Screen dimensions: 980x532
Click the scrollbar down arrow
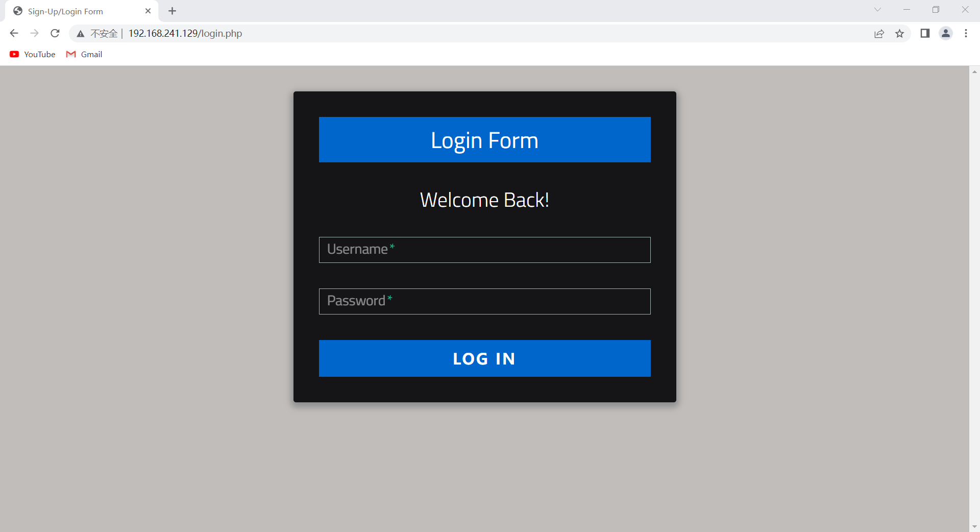pyautogui.click(x=974, y=526)
